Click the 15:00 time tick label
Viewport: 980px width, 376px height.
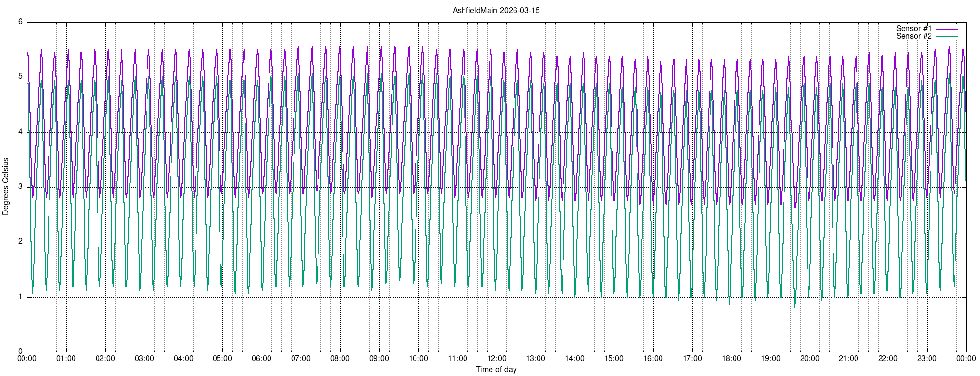coord(614,359)
